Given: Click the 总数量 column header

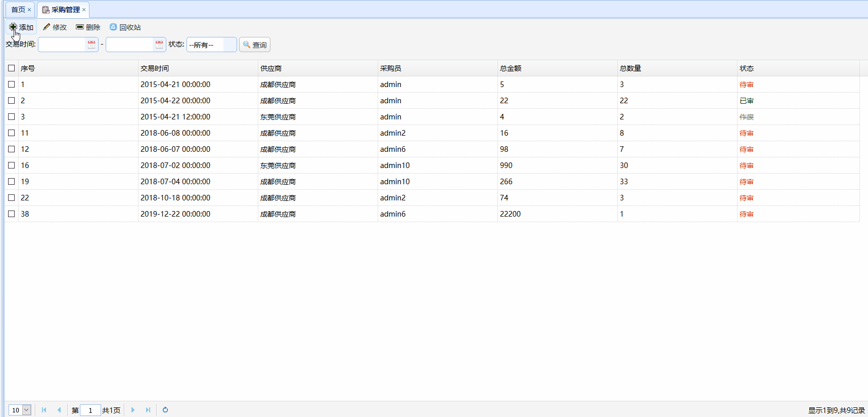Looking at the screenshot, I should [x=677, y=68].
